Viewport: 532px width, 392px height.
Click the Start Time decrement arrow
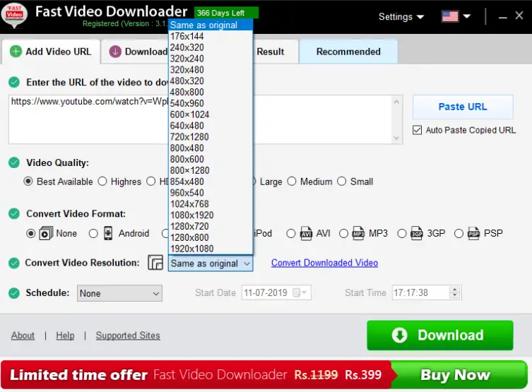point(455,296)
